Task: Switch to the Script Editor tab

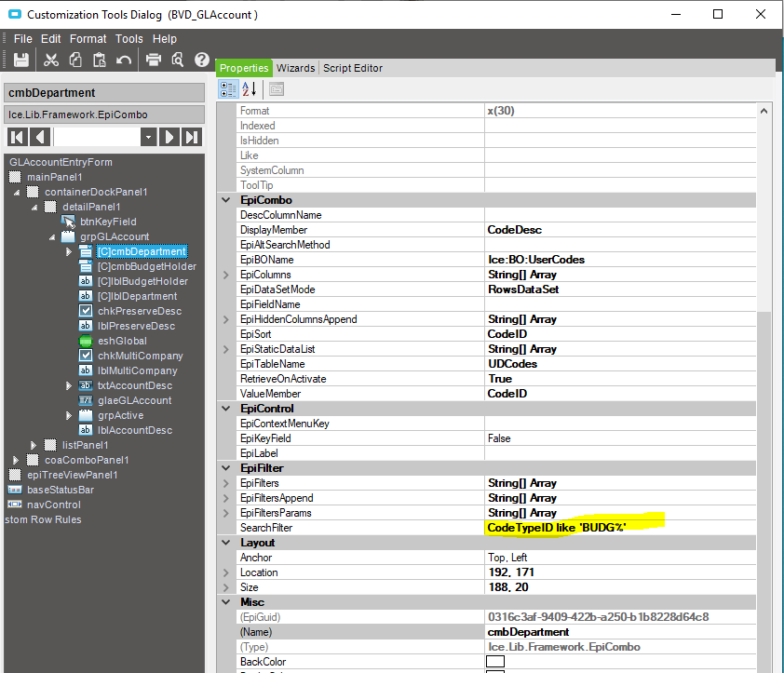Action: coord(353,68)
